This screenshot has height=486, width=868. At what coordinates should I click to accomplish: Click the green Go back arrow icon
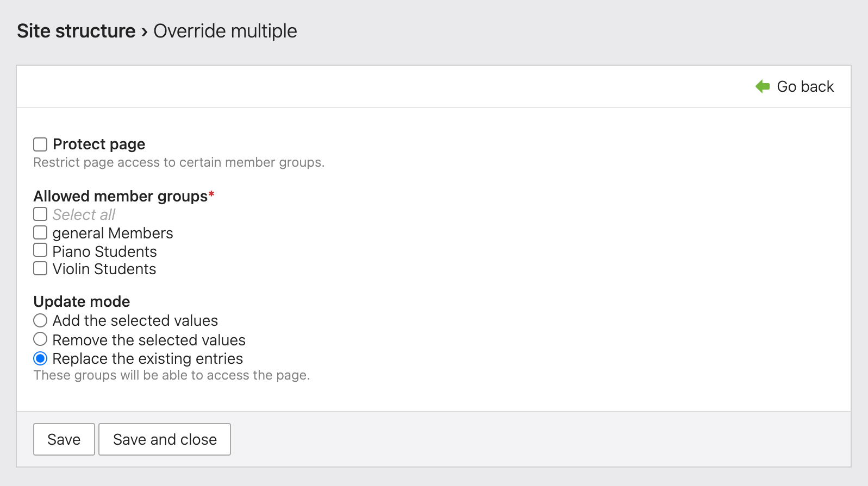click(763, 86)
